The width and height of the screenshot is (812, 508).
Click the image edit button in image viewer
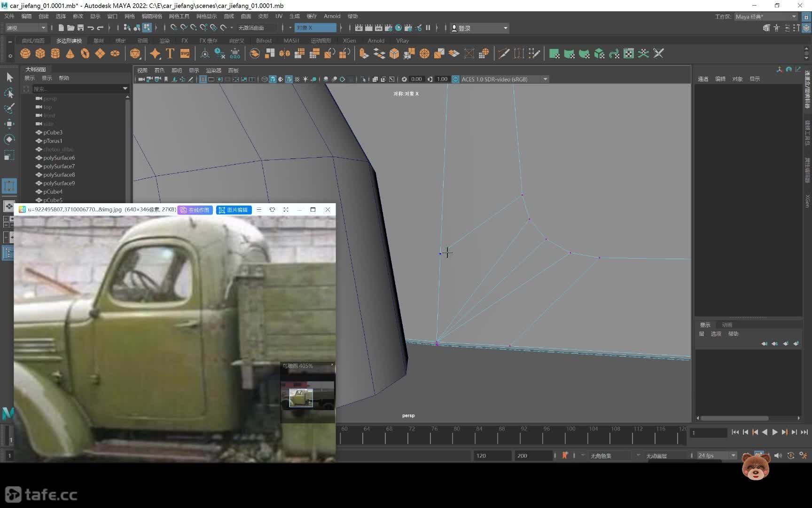(234, 210)
